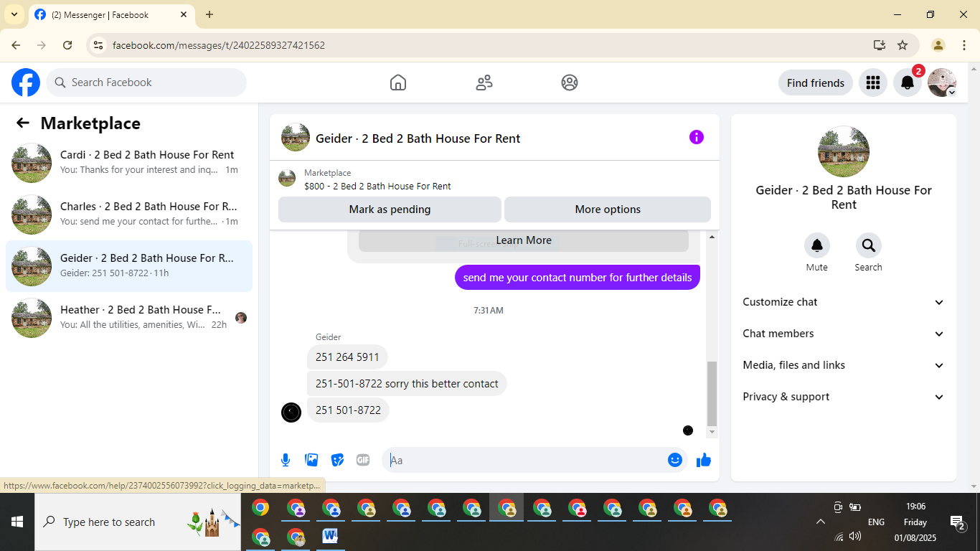
Task: Open account profile picture menu
Action: 942,83
